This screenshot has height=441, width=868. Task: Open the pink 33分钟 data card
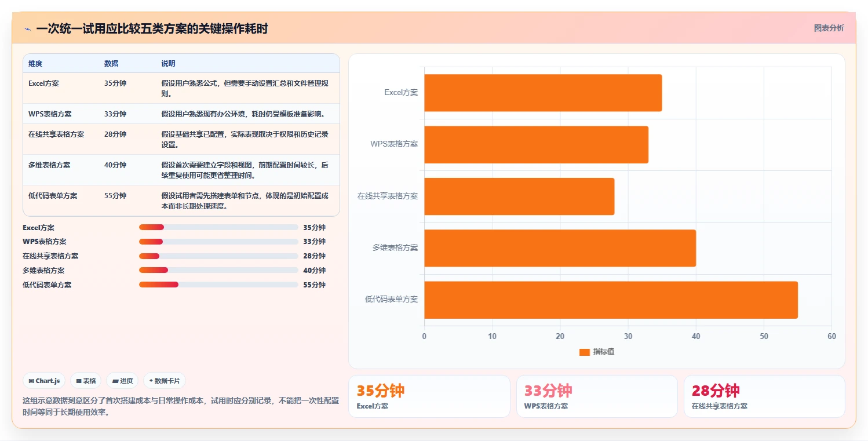(x=597, y=396)
